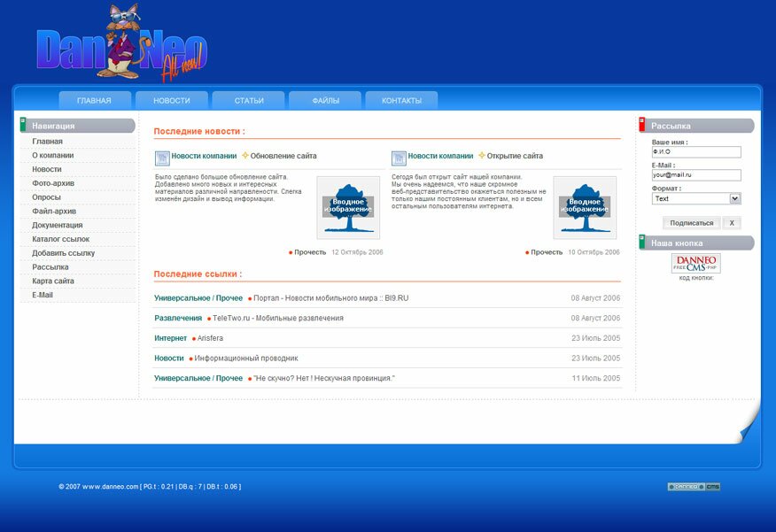Select the ФАЙЛЫ tab in top menu
The width and height of the screenshot is (776, 532).
pyautogui.click(x=325, y=101)
